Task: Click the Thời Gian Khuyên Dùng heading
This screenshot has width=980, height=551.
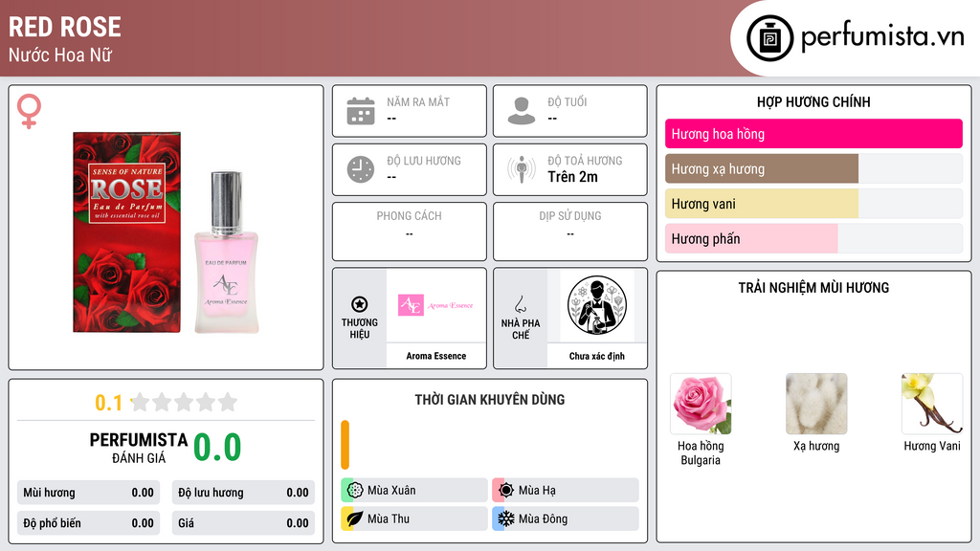Action: [x=490, y=400]
